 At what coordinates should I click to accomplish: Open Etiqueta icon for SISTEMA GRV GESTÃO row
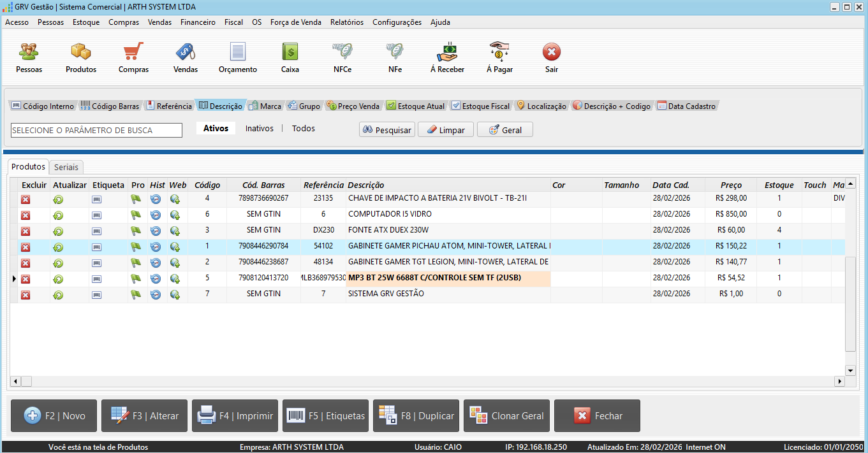point(97,295)
